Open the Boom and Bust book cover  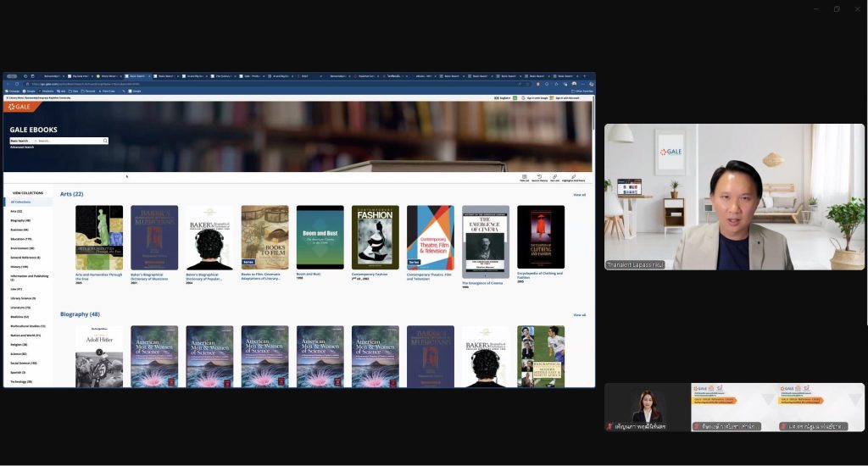[320, 237]
